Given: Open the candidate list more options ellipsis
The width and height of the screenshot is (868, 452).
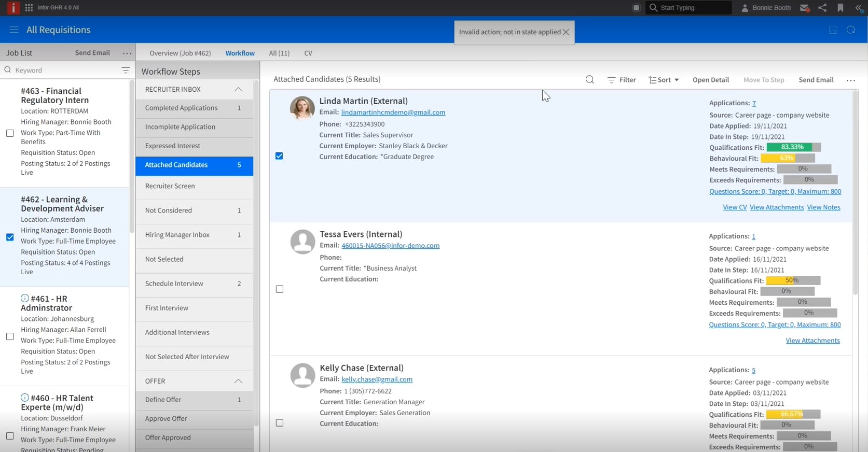Looking at the screenshot, I should click(x=851, y=80).
